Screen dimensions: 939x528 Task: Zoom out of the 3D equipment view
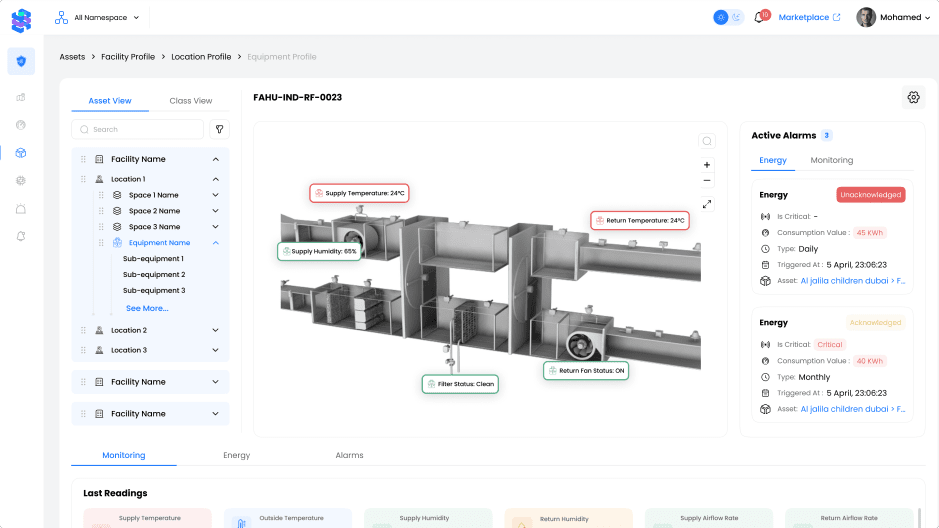tap(707, 181)
